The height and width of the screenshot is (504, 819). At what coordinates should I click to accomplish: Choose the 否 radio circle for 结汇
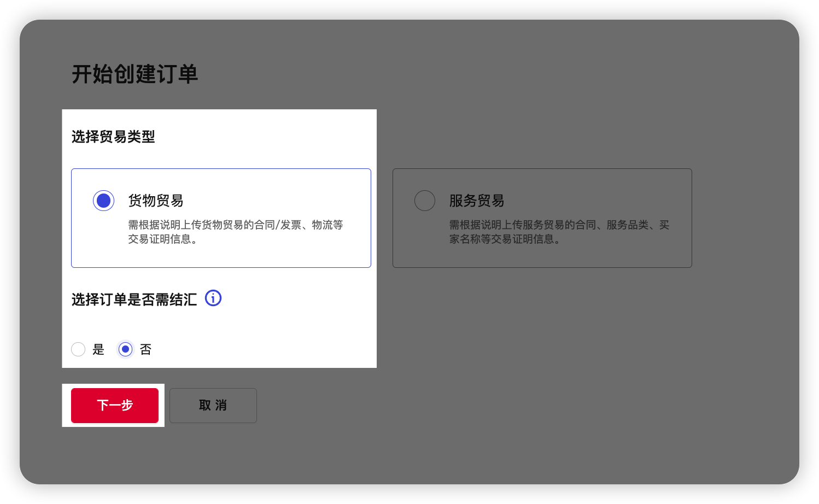[x=125, y=349]
